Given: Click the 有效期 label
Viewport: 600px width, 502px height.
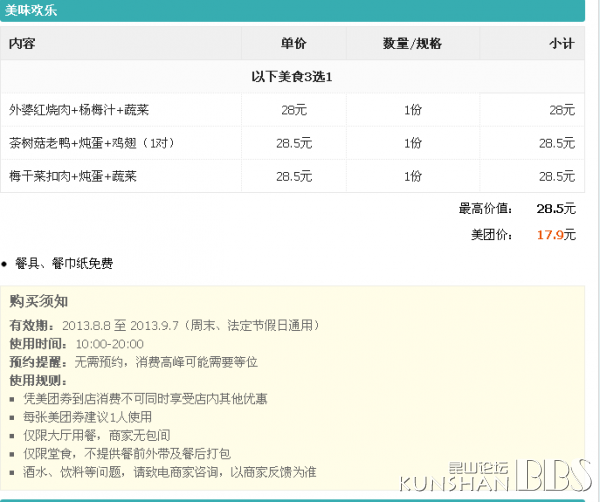Looking at the screenshot, I should click(x=34, y=326).
